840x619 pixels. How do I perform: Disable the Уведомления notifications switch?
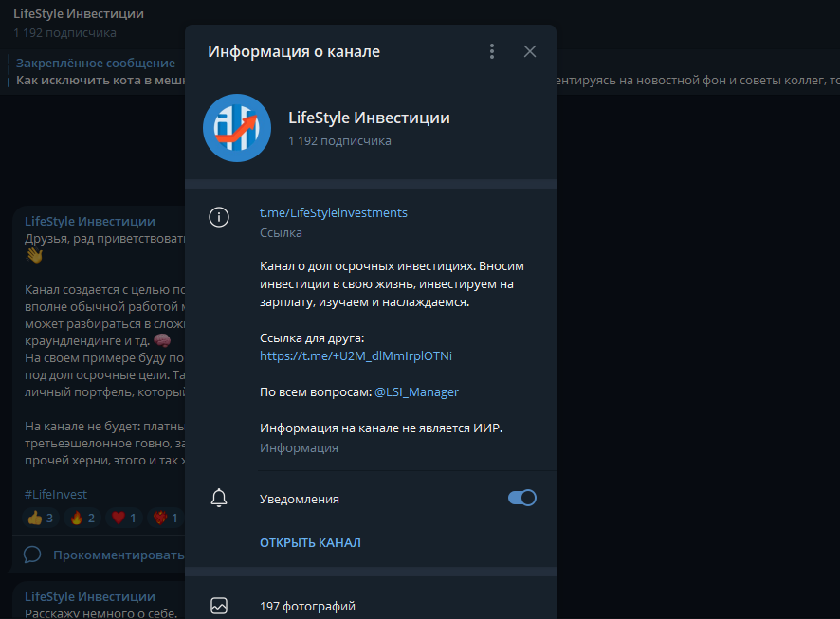tap(522, 498)
